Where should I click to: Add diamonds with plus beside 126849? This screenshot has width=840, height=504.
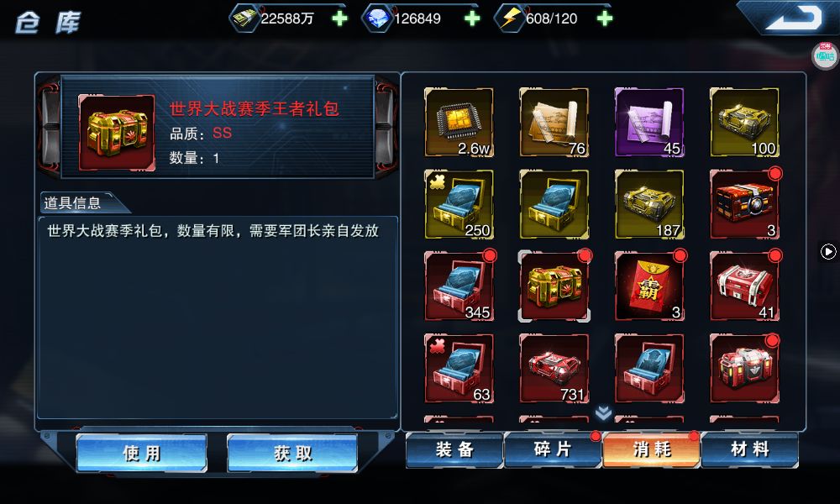tap(471, 18)
